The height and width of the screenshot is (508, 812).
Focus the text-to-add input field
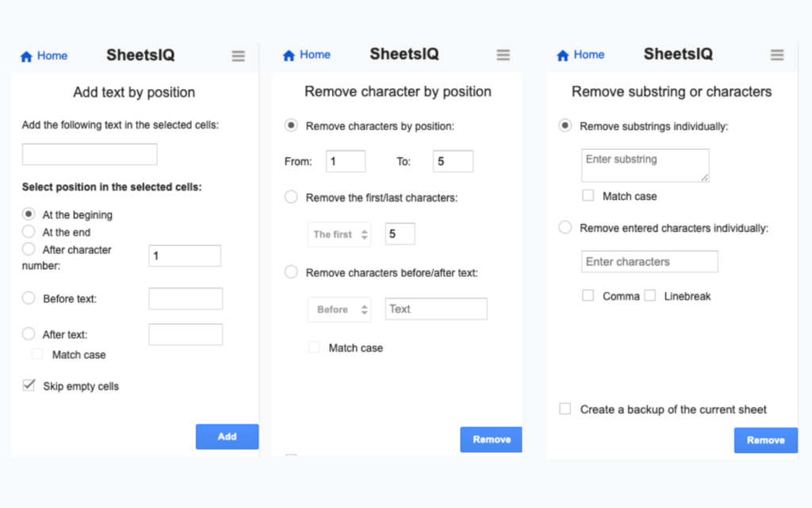pos(90,155)
